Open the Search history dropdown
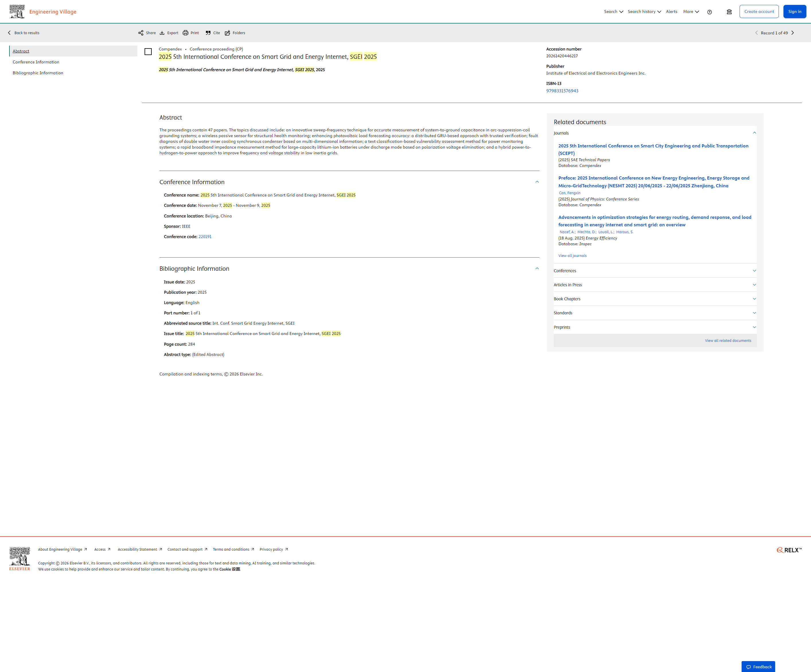 (x=644, y=11)
